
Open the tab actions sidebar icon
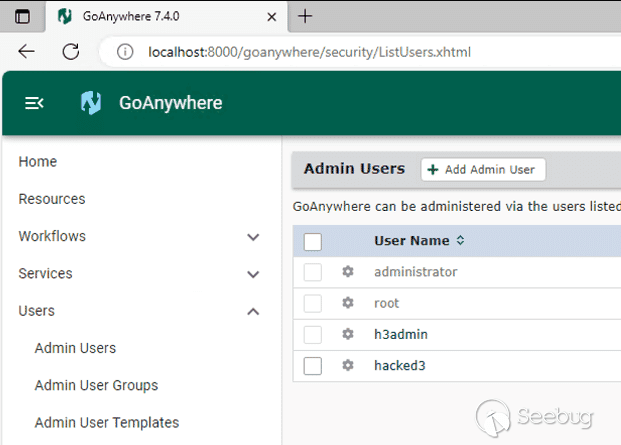(22, 17)
